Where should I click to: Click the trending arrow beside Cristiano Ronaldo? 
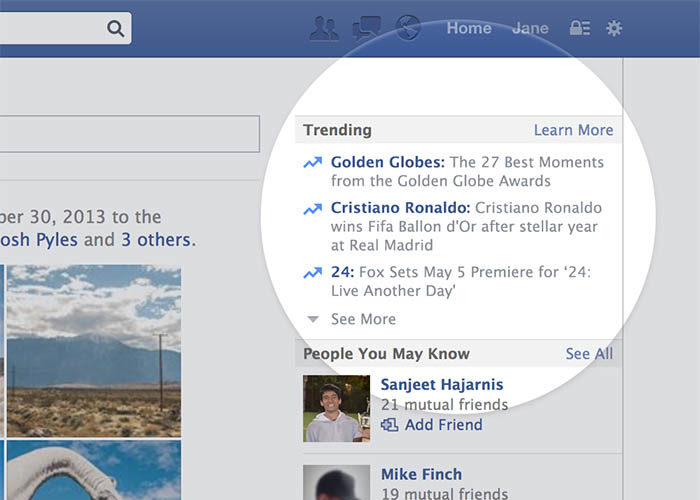[312, 209]
